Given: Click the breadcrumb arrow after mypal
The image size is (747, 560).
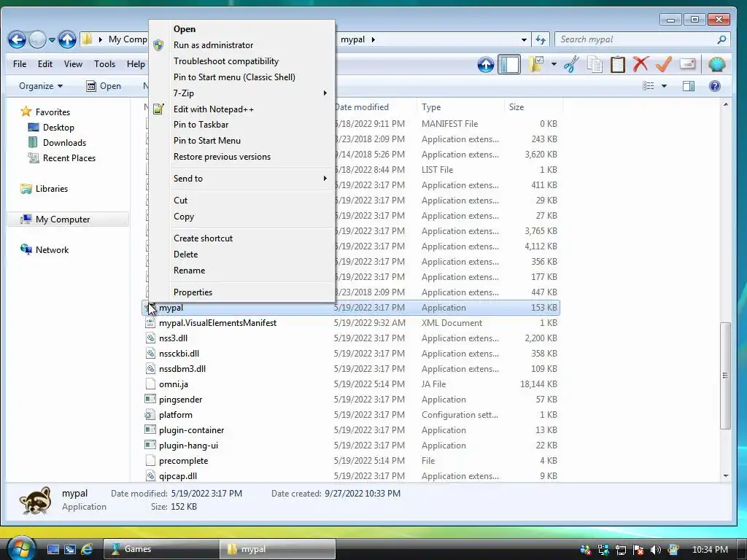Looking at the screenshot, I should tap(373, 39).
